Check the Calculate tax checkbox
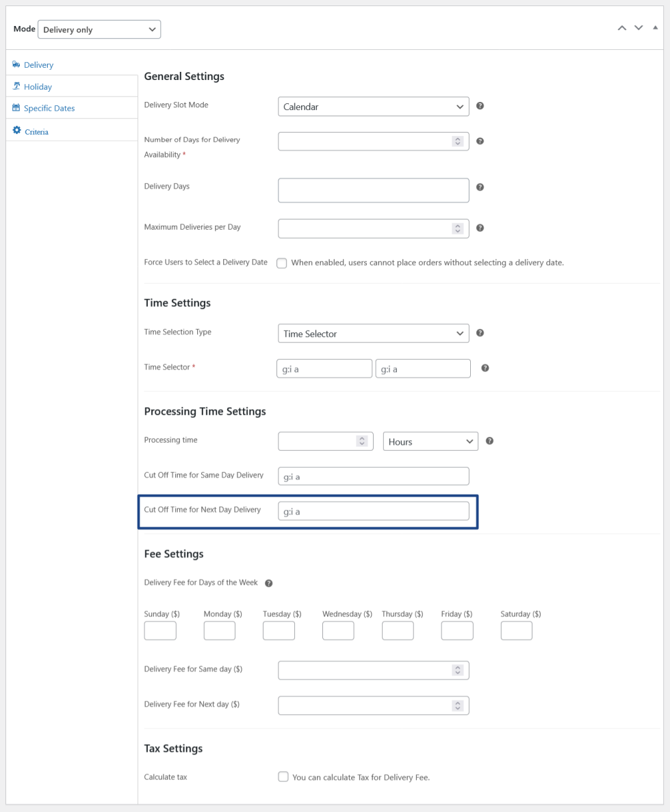 click(x=283, y=777)
